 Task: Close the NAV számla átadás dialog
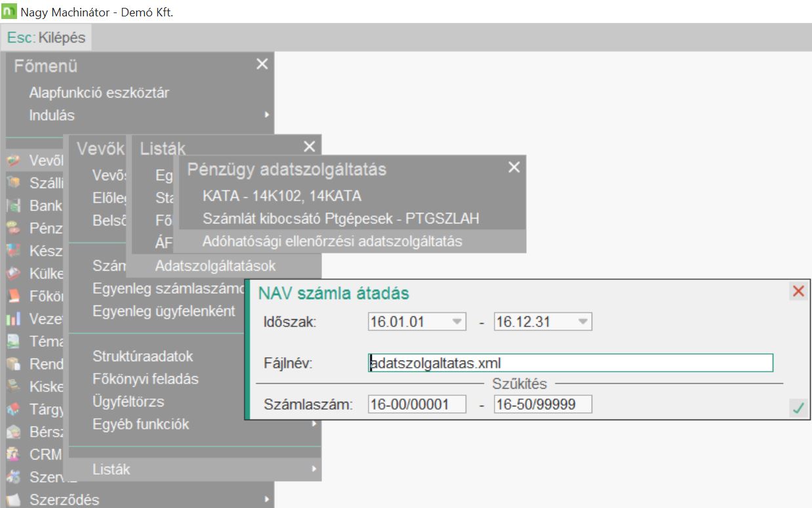tap(798, 291)
